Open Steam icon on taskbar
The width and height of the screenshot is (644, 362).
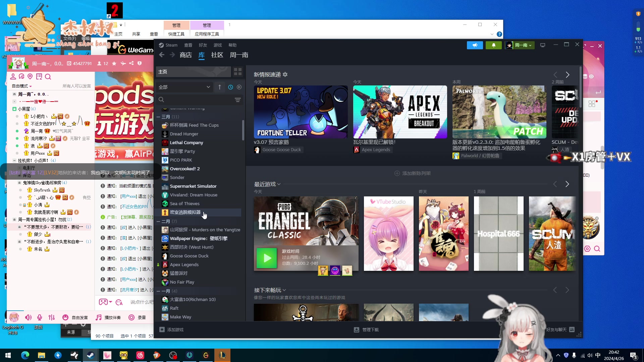coord(91,355)
